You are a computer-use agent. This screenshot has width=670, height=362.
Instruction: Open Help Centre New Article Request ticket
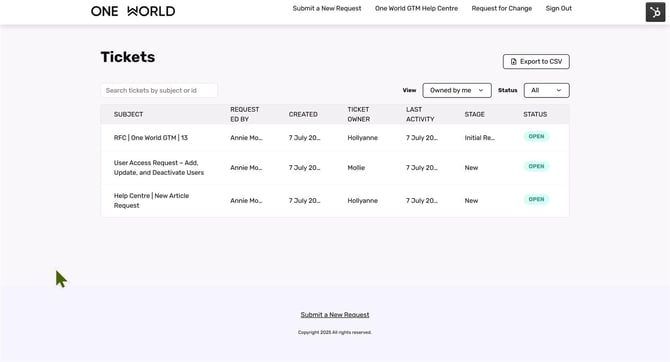click(151, 200)
